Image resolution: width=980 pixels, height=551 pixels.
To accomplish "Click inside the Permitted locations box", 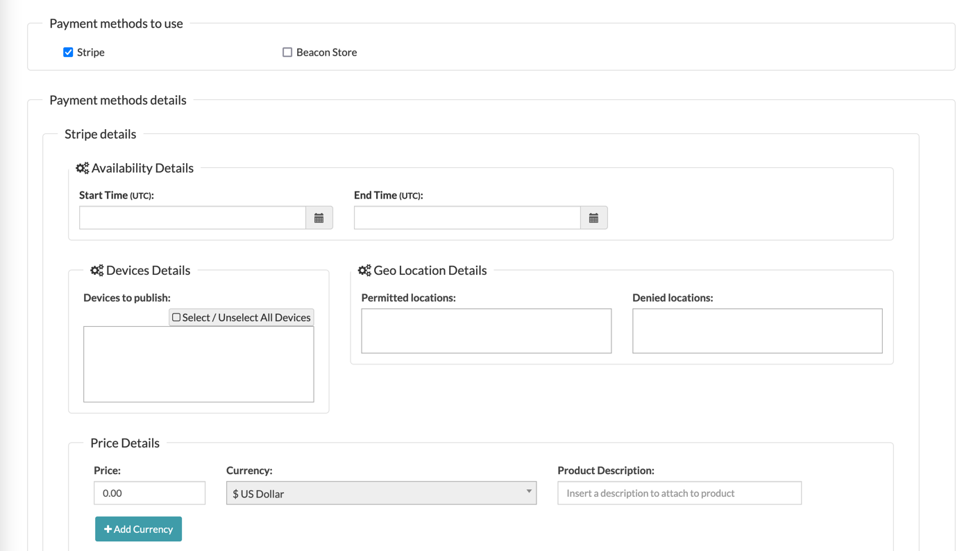I will click(487, 331).
